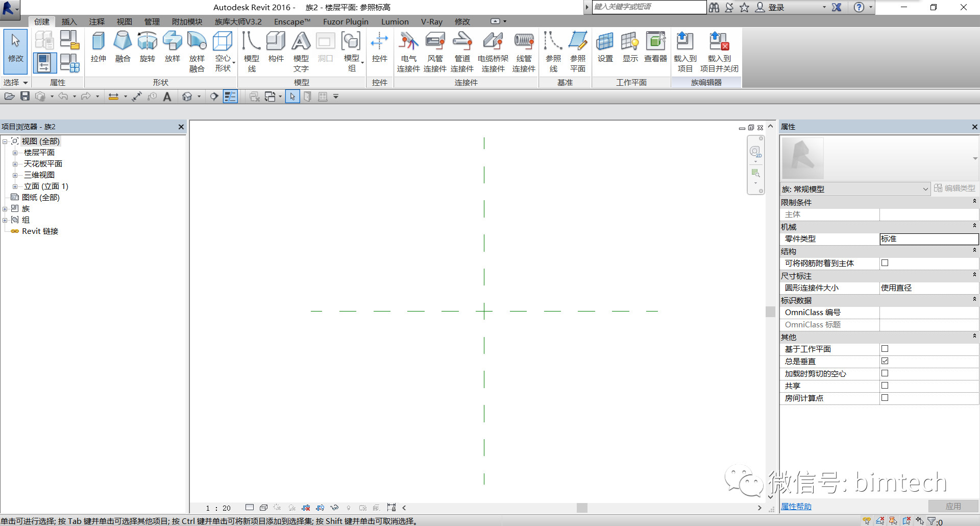Click the star favorites icon in title bar
Image resolution: width=980 pixels, height=526 pixels.
point(745,7)
